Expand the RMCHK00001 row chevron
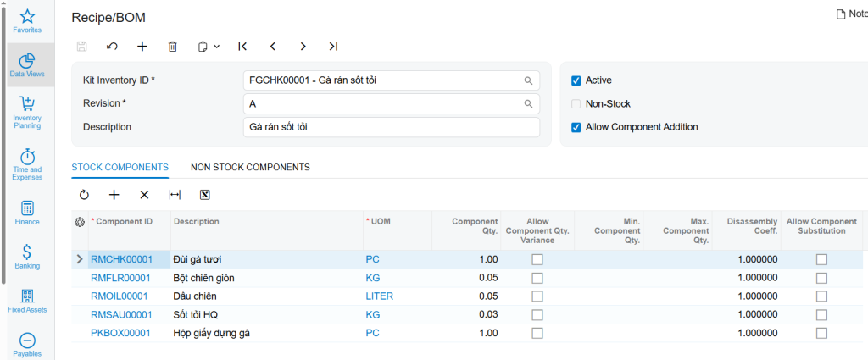The image size is (868, 360). [79, 259]
